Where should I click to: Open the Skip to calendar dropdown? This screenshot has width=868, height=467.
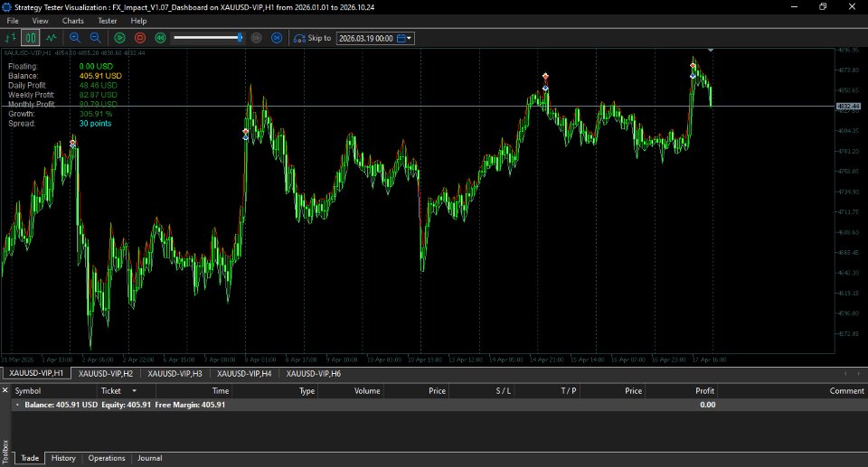405,38
